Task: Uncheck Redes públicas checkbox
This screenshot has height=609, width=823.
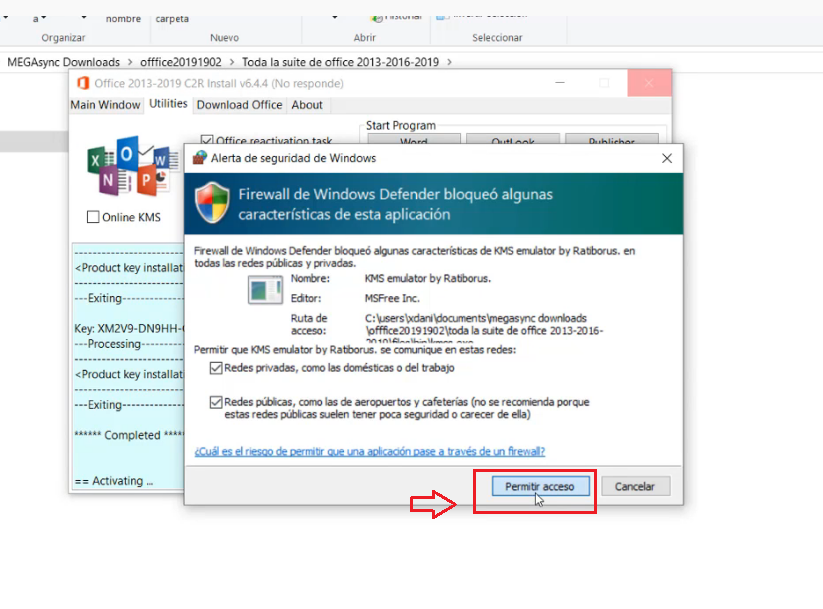Action: [216, 402]
